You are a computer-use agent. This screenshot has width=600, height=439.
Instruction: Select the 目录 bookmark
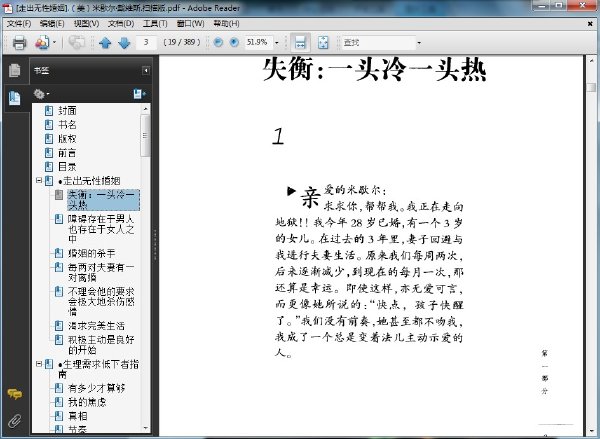pyautogui.click(x=67, y=166)
